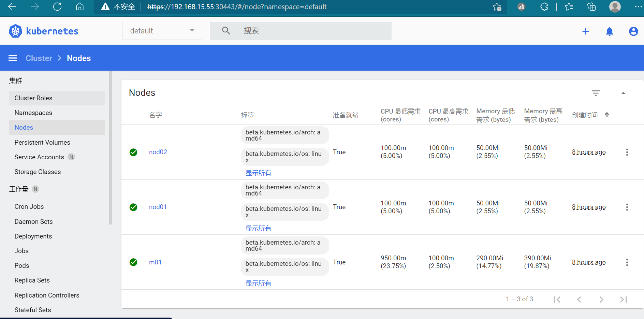Screen dimensions: 644x319
Task: Click the search magnifier icon
Action: click(x=226, y=31)
